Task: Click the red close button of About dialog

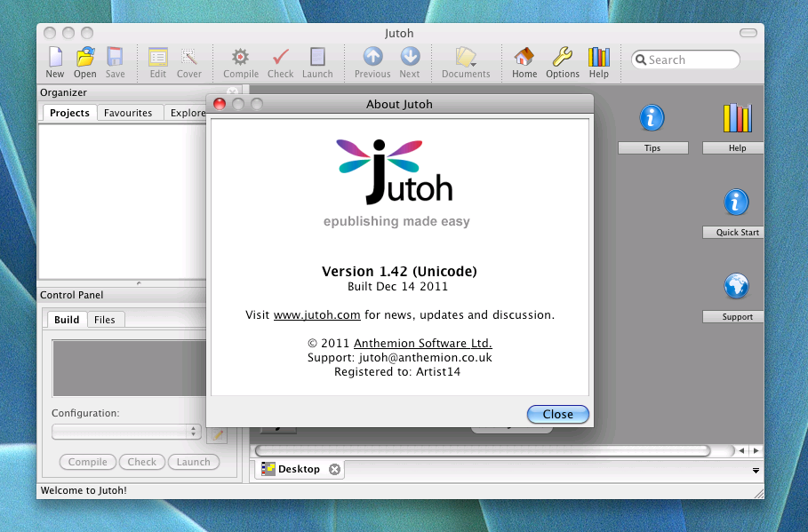Action: [220, 104]
